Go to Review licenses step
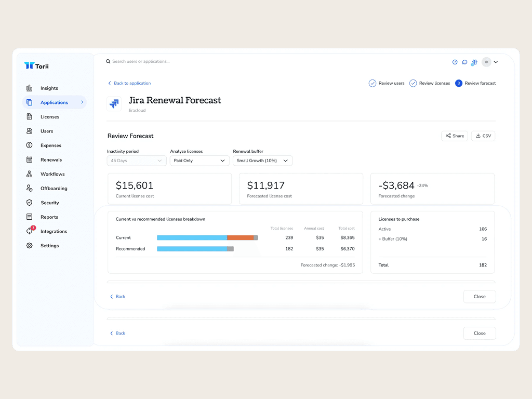Screen dimensions: 532x399 point(430,83)
